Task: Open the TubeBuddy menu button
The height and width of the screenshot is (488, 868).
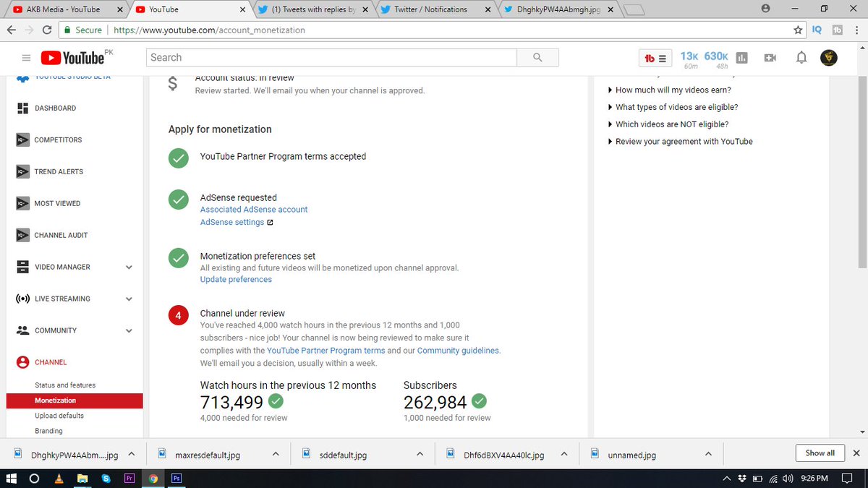Action: (655, 58)
